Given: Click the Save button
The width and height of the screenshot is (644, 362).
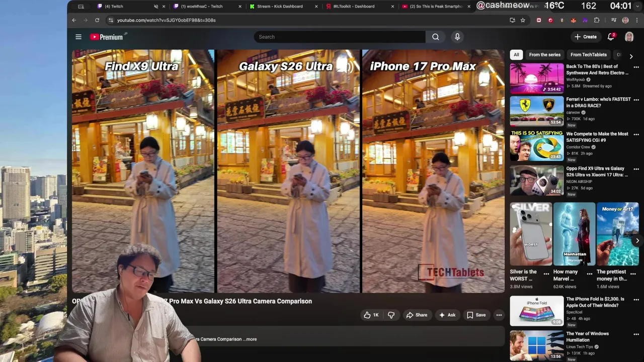Looking at the screenshot, I should [x=476, y=315].
